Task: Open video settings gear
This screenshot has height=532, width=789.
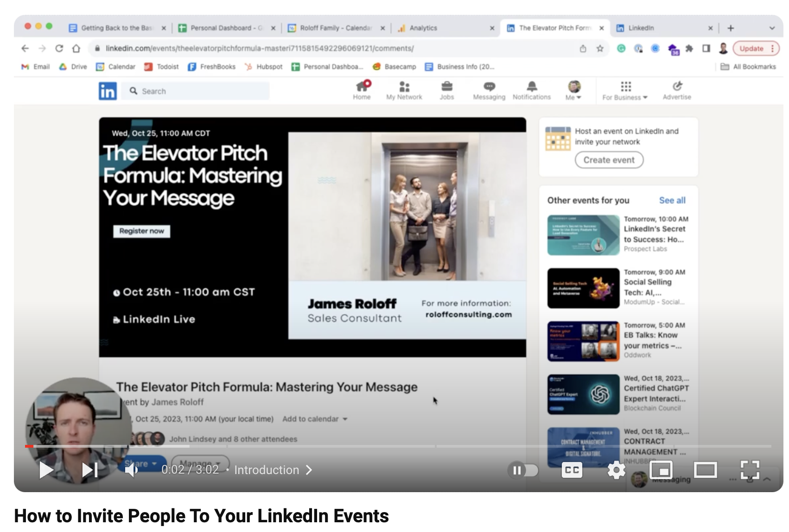Action: [616, 470]
